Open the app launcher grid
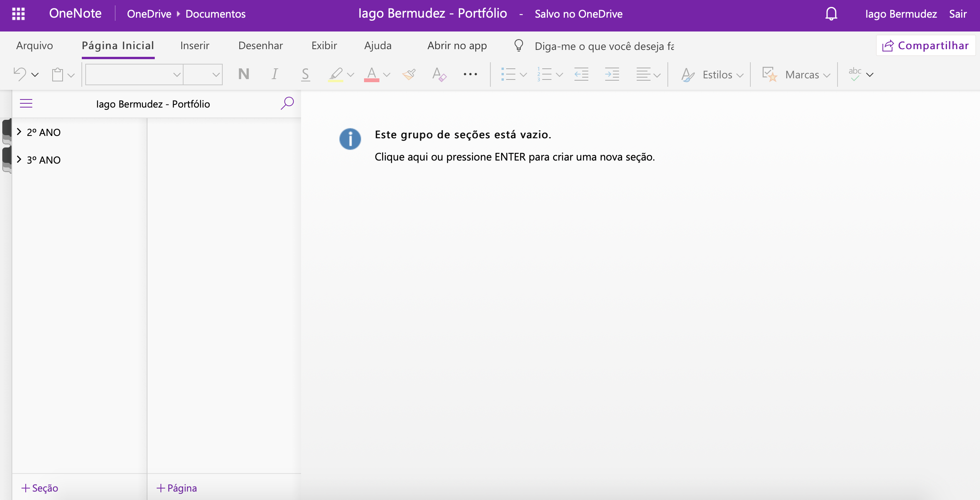 click(18, 14)
